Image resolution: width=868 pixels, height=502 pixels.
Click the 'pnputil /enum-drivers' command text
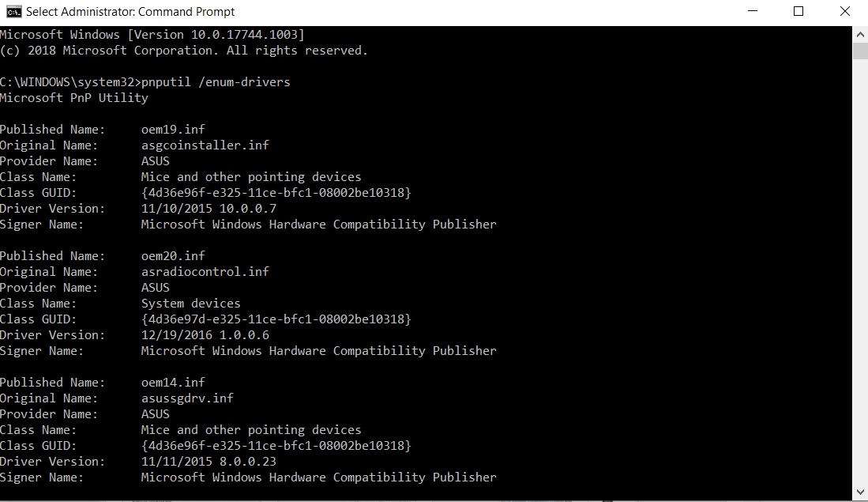click(216, 82)
